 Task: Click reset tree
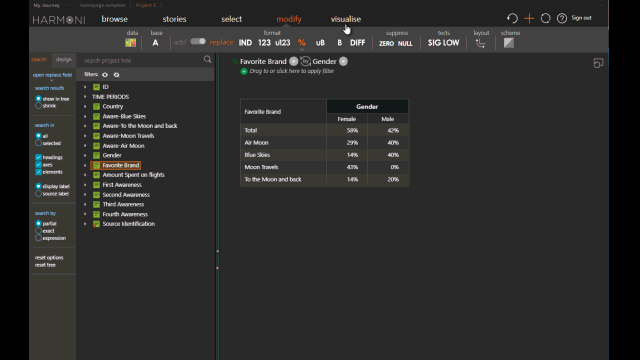point(45,265)
